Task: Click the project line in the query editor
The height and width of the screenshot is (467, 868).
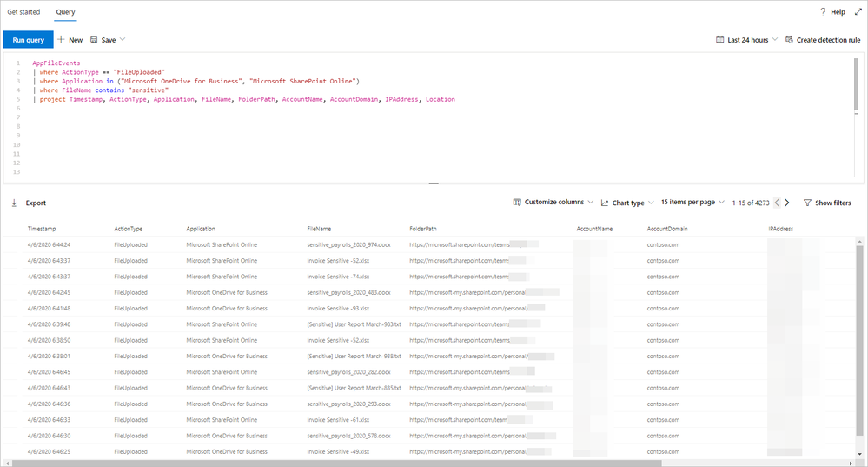Action: point(243,99)
